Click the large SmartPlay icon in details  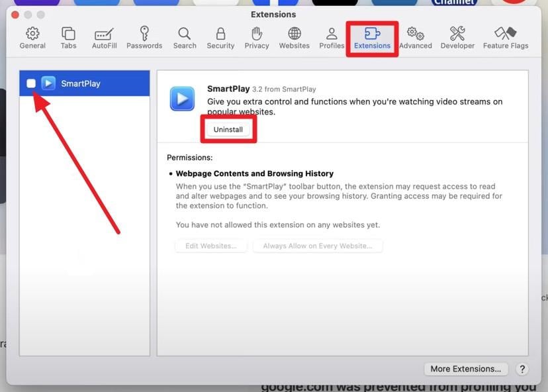[182, 98]
